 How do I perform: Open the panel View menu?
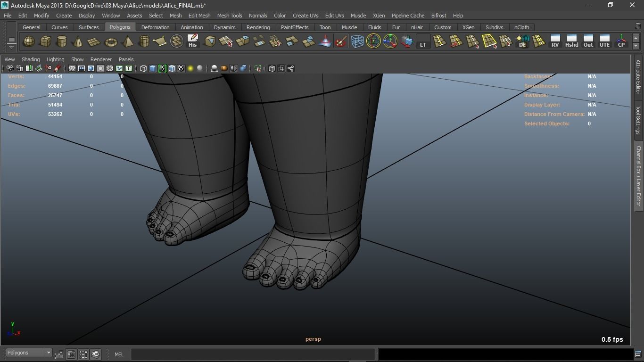[x=9, y=59]
